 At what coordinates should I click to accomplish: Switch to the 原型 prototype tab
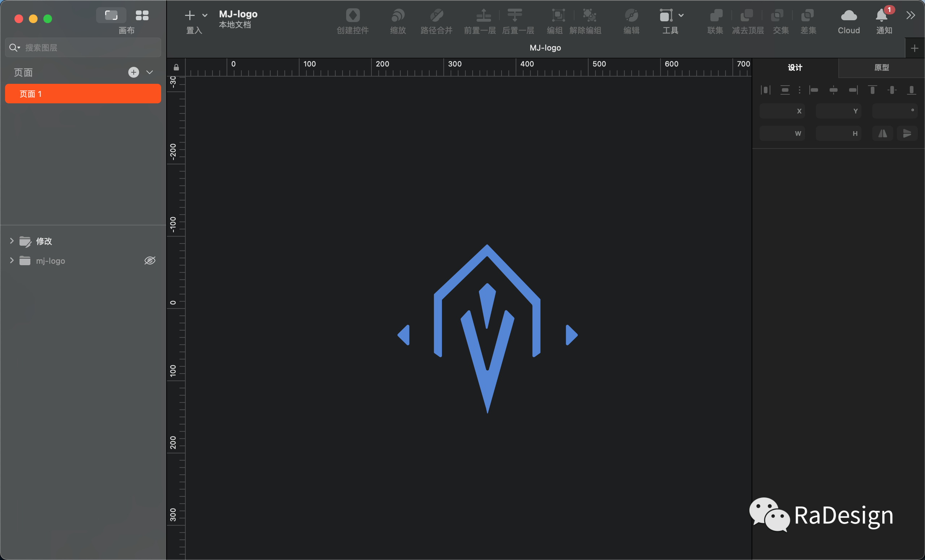tap(881, 68)
